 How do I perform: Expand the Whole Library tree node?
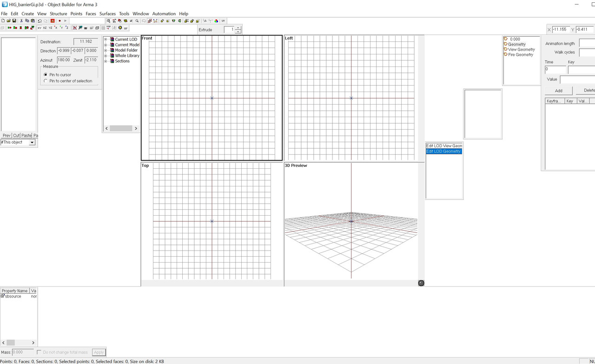click(106, 56)
